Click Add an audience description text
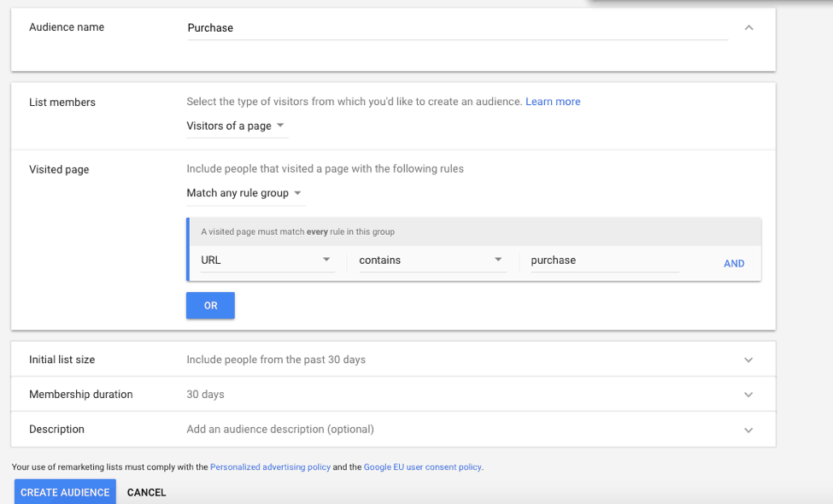Image resolution: width=833 pixels, height=504 pixels. [280, 430]
